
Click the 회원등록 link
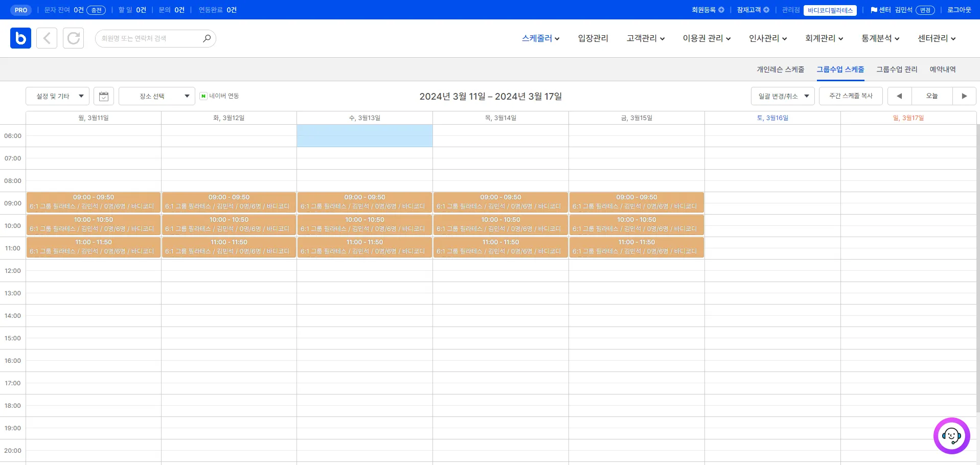click(x=703, y=10)
